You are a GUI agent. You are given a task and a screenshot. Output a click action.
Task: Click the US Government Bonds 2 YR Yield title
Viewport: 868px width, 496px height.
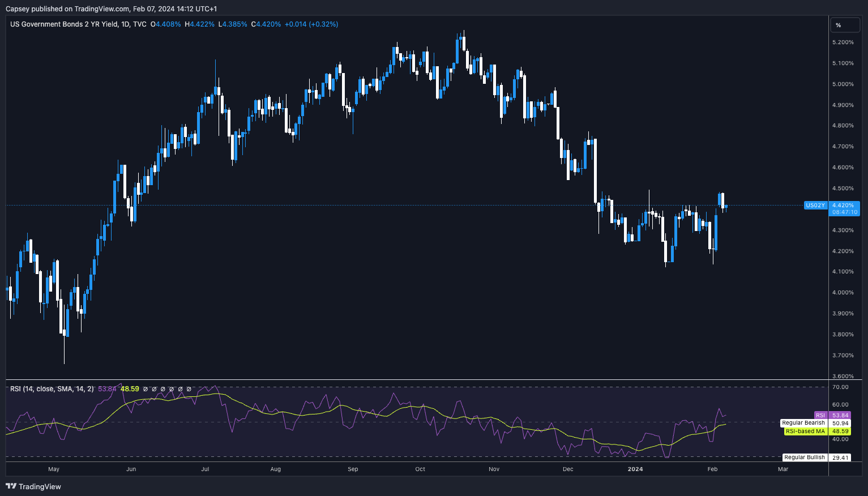tap(64, 24)
